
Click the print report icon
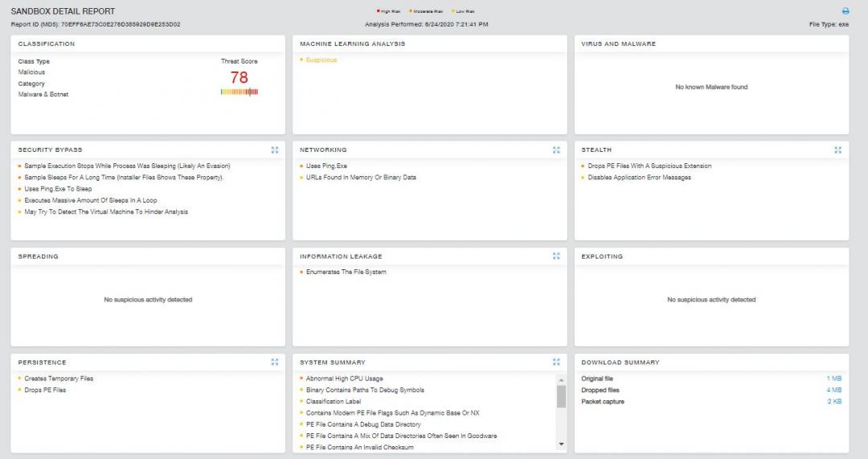[845, 11]
